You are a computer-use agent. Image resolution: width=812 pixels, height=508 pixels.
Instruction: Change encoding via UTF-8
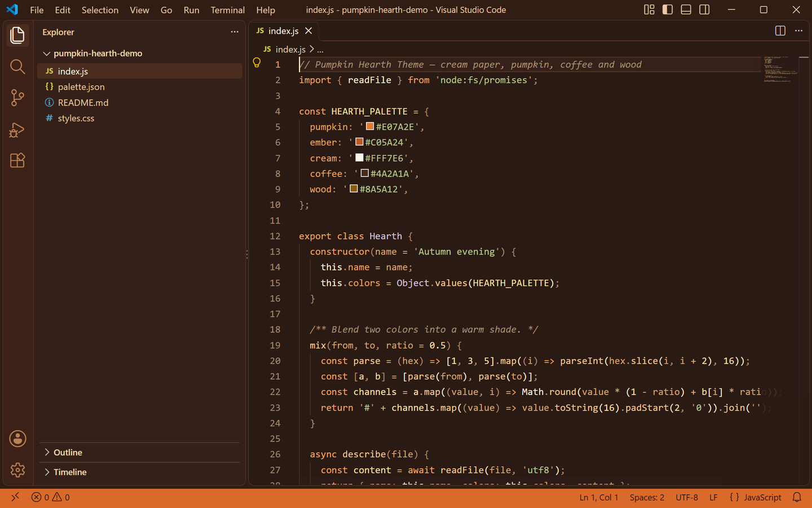[x=687, y=497]
